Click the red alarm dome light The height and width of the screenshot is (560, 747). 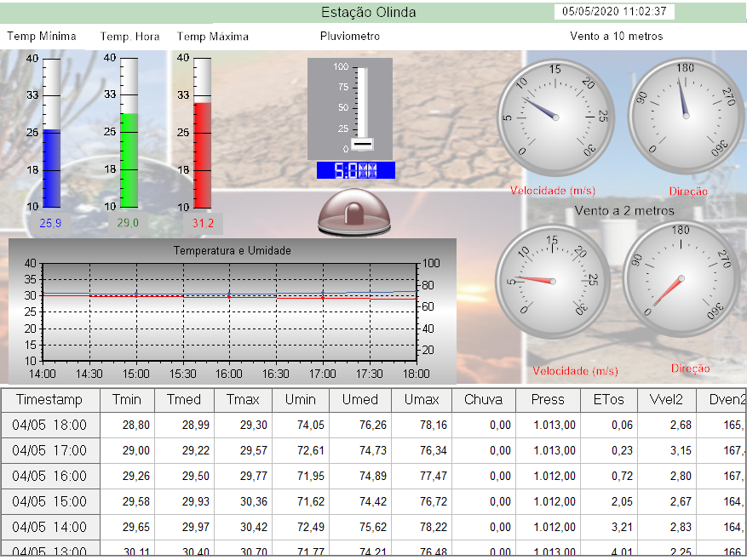coord(355,213)
